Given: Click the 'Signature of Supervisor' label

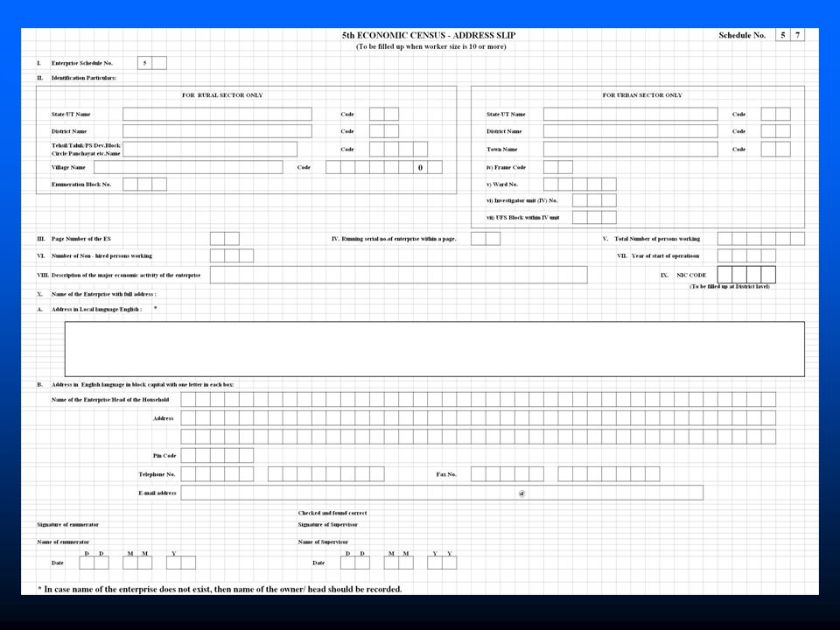Looking at the screenshot, I should pos(328,524).
